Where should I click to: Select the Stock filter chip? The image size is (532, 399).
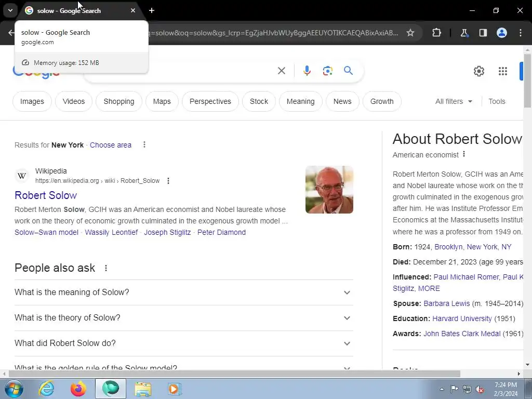coord(259,101)
